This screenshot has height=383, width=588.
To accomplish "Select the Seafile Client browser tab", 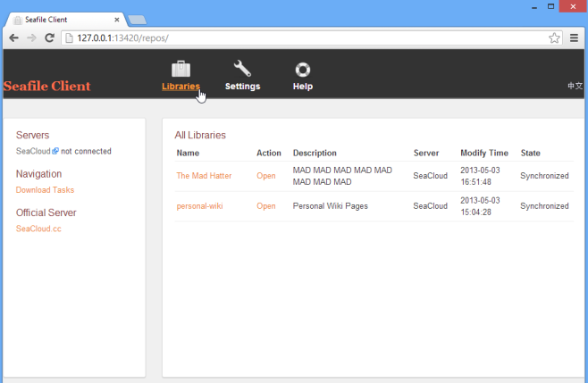I will pos(65,20).
